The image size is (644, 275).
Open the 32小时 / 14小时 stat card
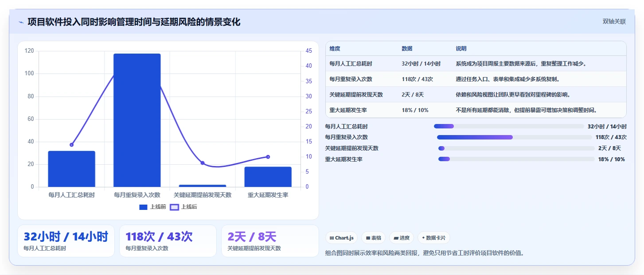point(66,241)
